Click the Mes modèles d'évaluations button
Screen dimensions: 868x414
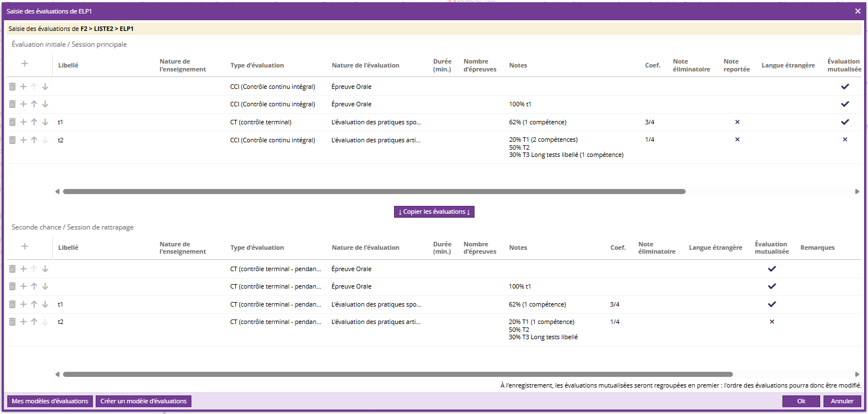[50, 401]
